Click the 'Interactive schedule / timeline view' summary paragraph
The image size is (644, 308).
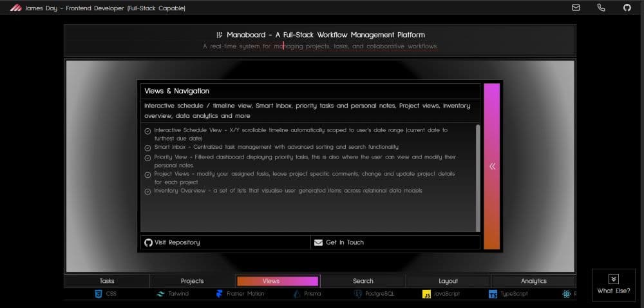[x=307, y=111]
